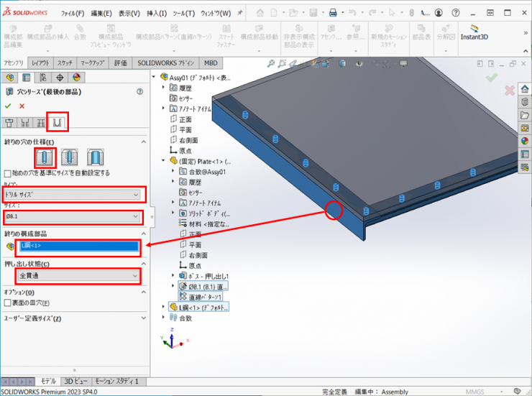Click the green checkmark to accept hole series

[x=9, y=106]
